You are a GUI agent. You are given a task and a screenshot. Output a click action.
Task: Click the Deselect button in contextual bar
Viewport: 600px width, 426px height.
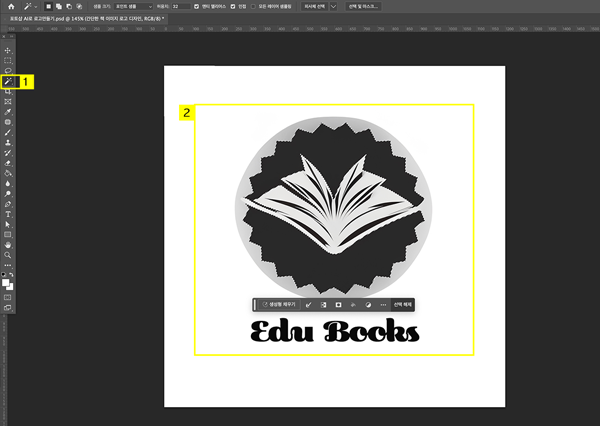403,305
